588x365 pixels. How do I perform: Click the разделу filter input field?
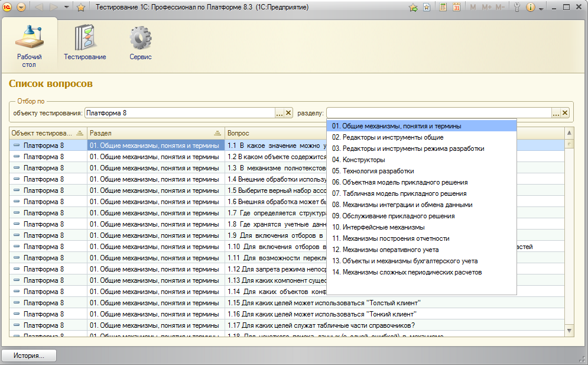(438, 113)
